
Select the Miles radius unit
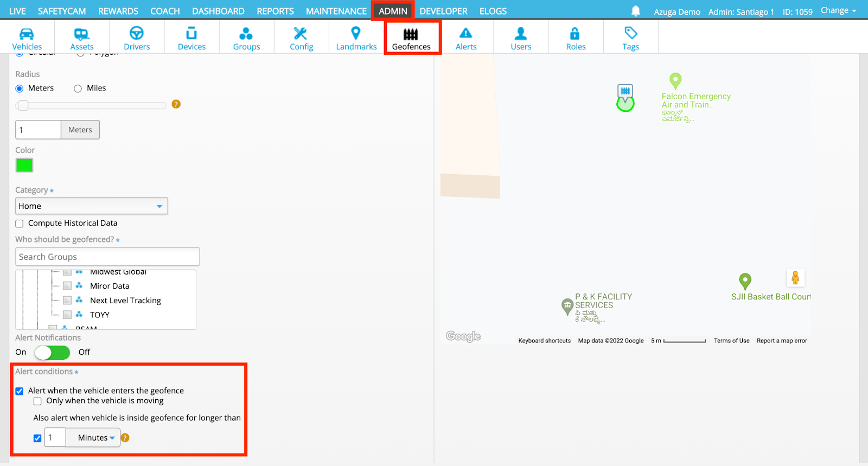tap(78, 88)
